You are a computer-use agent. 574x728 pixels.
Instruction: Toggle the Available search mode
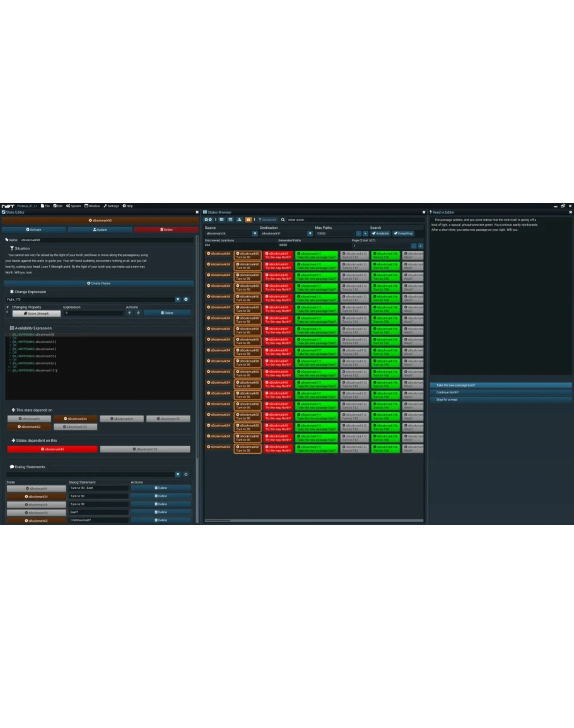point(380,233)
